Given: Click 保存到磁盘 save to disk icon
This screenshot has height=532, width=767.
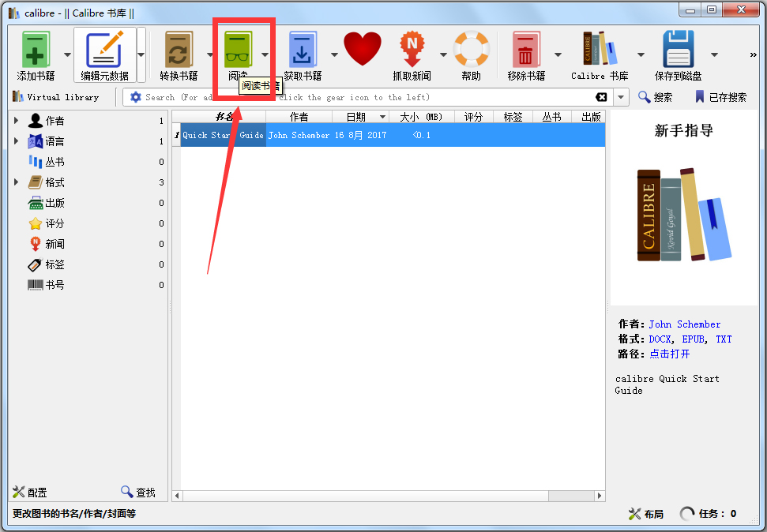Looking at the screenshot, I should 678,50.
